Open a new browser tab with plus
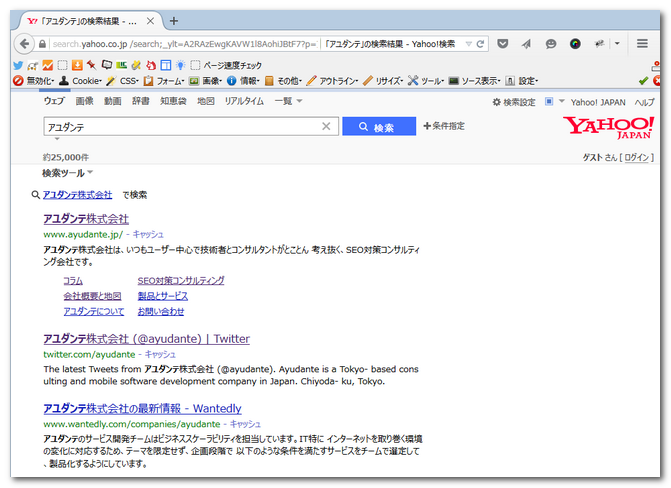671x488 pixels. coord(173,21)
